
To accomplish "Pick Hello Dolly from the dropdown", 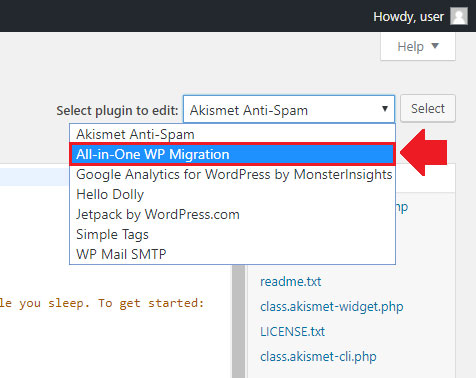I will (232, 194).
